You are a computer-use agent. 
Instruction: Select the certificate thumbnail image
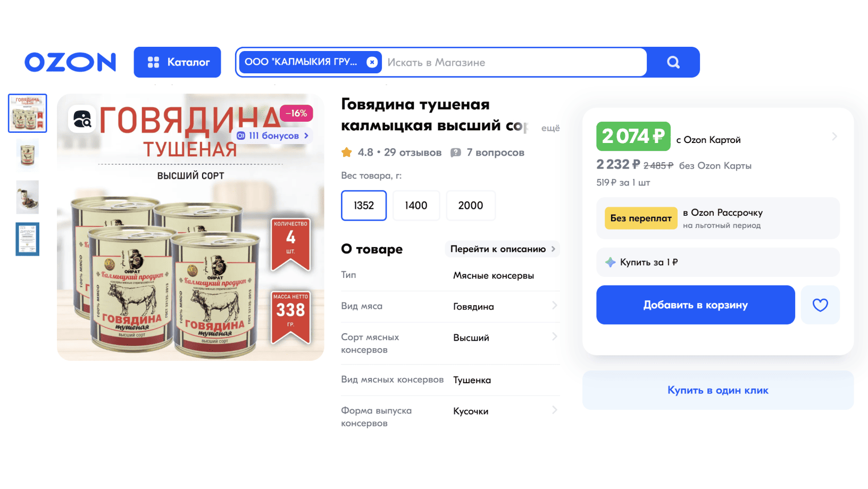28,239
